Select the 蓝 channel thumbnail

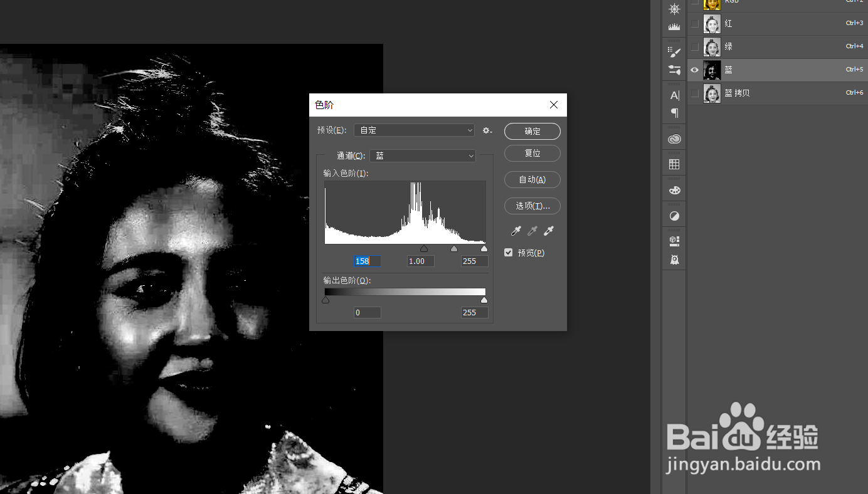(712, 70)
